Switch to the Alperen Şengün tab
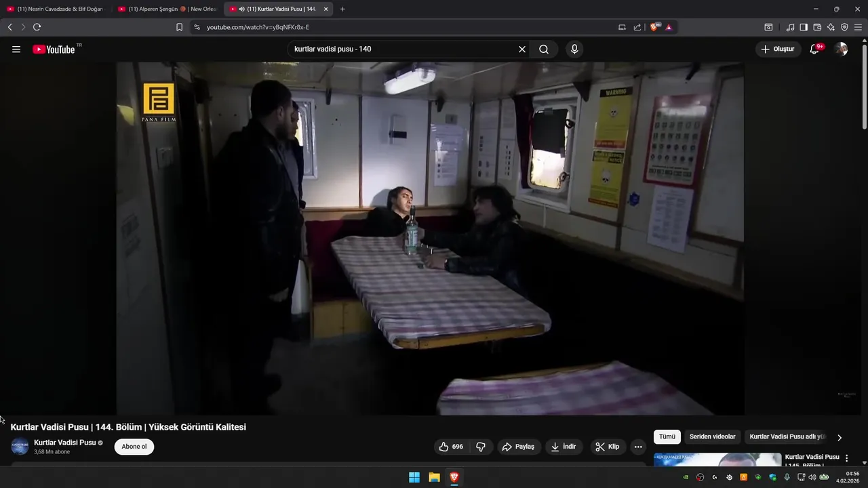Screen dimensions: 868x488 click(167, 9)
